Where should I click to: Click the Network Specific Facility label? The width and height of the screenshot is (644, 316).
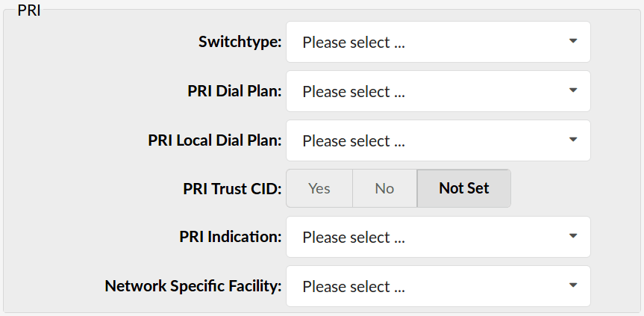point(193,286)
